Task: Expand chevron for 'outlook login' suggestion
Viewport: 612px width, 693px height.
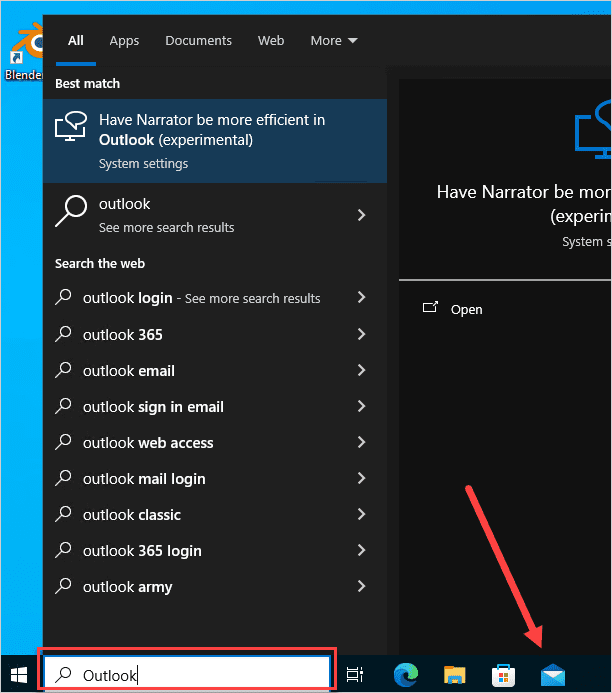Action: click(361, 297)
